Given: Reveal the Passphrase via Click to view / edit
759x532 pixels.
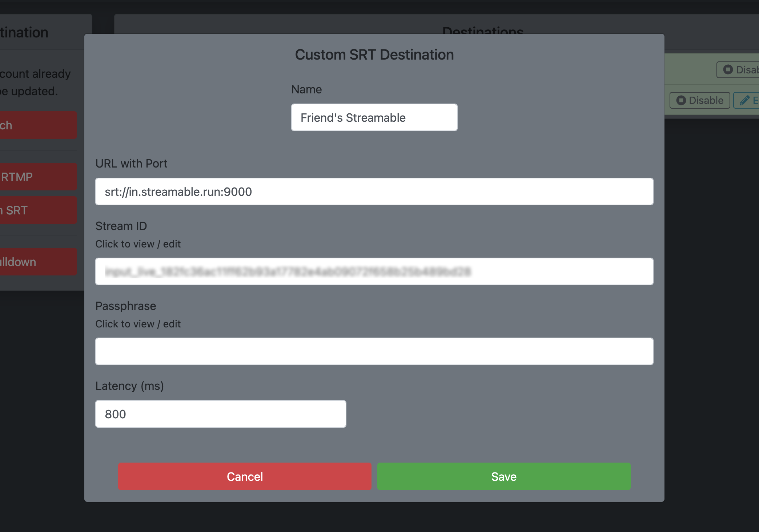Looking at the screenshot, I should pyautogui.click(x=138, y=323).
